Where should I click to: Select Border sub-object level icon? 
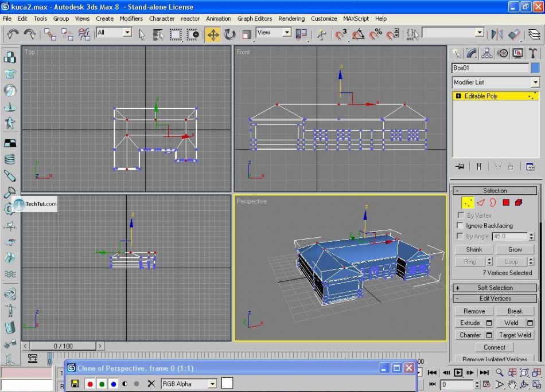pos(493,202)
